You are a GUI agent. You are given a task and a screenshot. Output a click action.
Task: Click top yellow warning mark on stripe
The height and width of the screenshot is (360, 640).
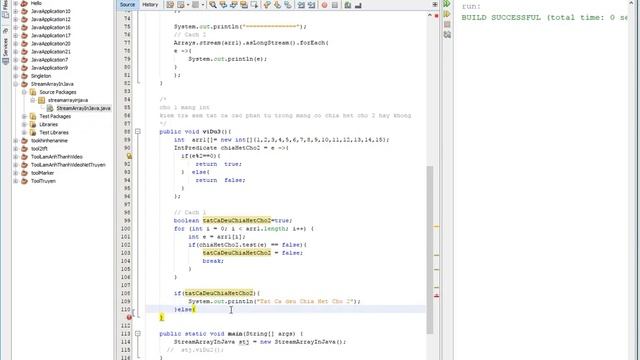tap(436, 226)
